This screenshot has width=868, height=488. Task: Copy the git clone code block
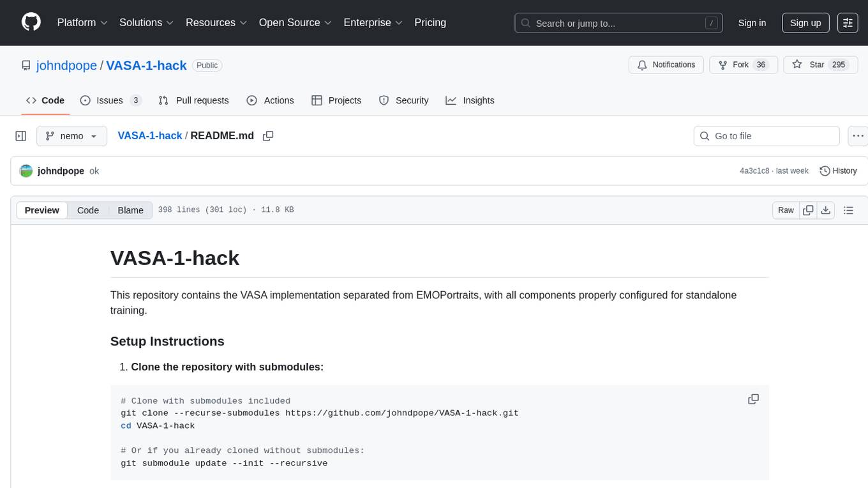tap(753, 399)
